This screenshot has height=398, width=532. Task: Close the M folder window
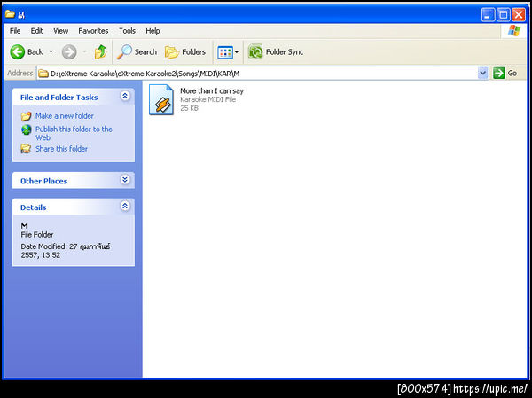(519, 15)
